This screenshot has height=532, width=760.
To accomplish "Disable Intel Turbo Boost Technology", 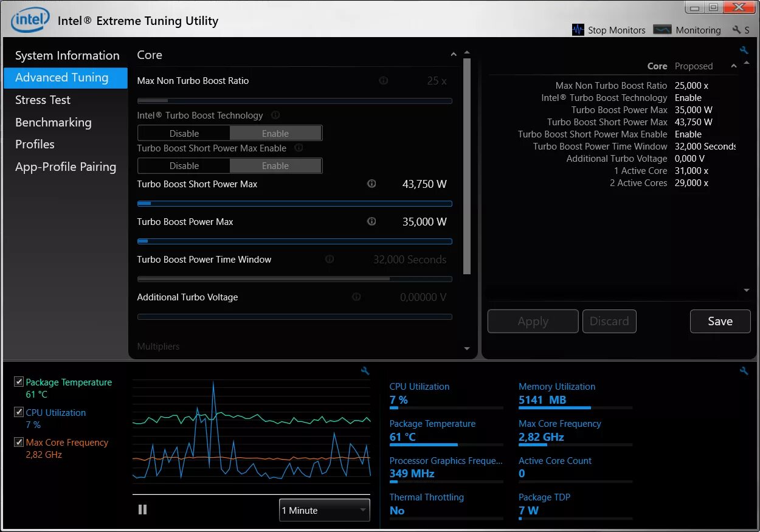I will [x=184, y=133].
